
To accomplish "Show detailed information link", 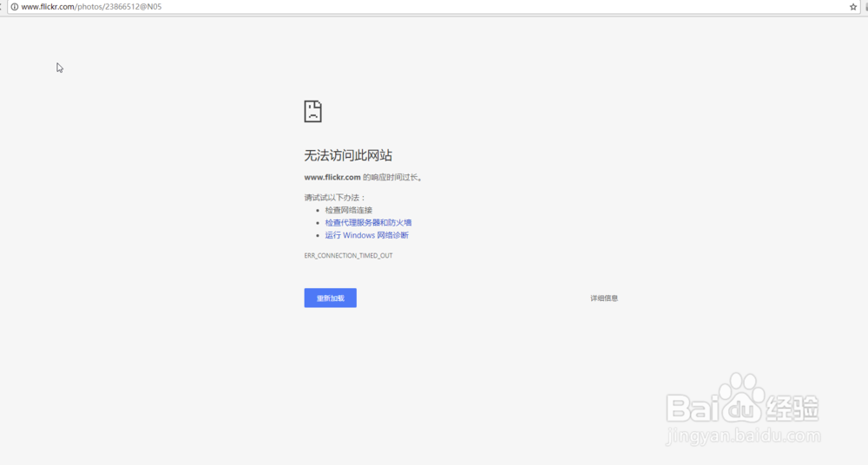I will click(604, 298).
